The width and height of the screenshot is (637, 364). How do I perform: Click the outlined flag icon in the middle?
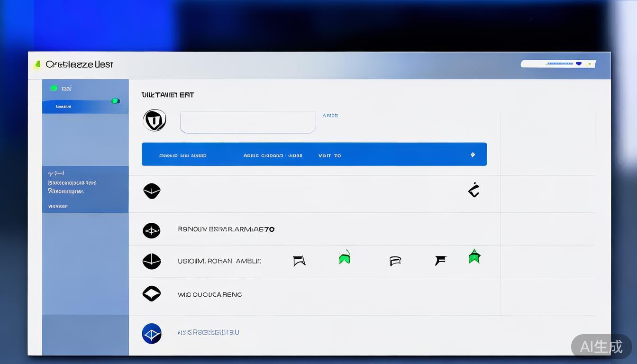tap(395, 261)
